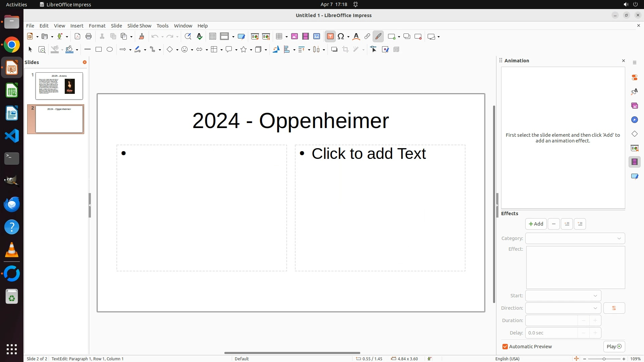Open the Direction dropdown
This screenshot has width=644, height=362.
(x=563, y=308)
